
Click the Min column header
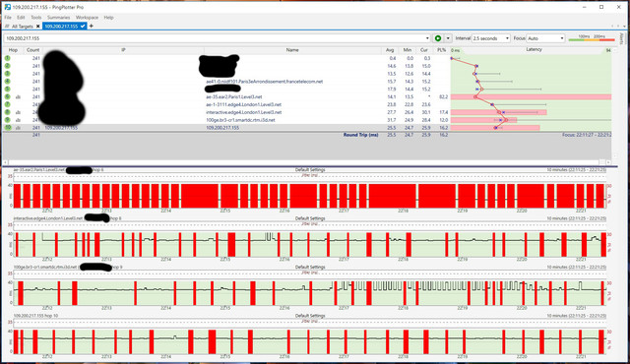(408, 50)
